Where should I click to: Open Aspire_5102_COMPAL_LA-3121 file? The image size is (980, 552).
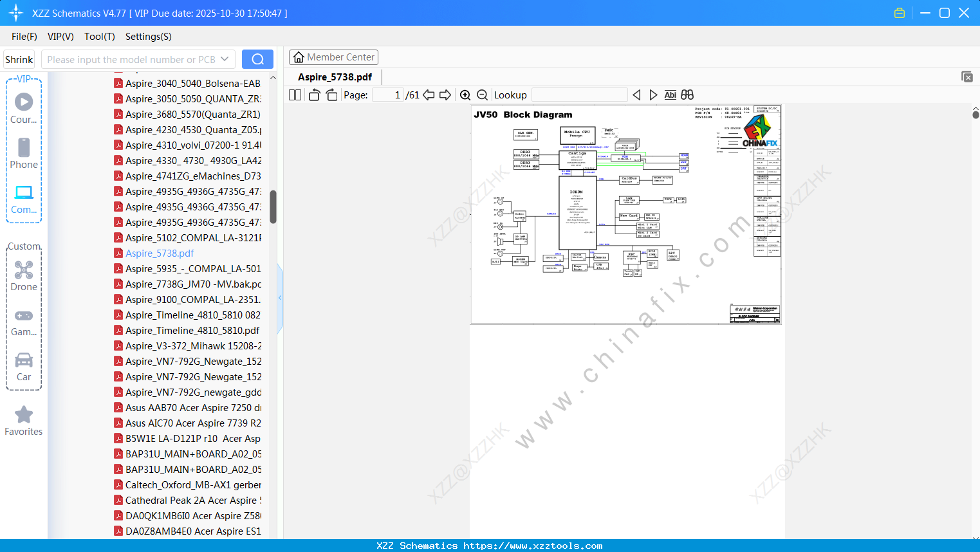[187, 237]
